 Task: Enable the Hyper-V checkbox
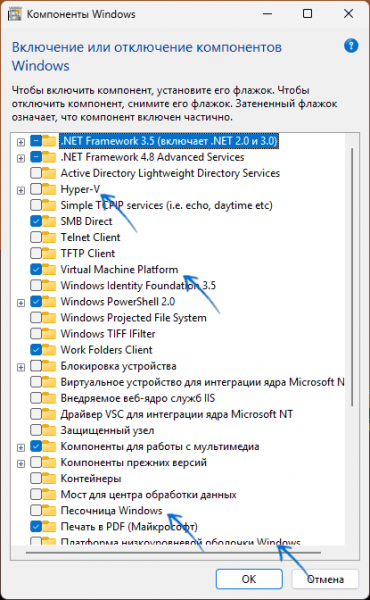coord(36,189)
